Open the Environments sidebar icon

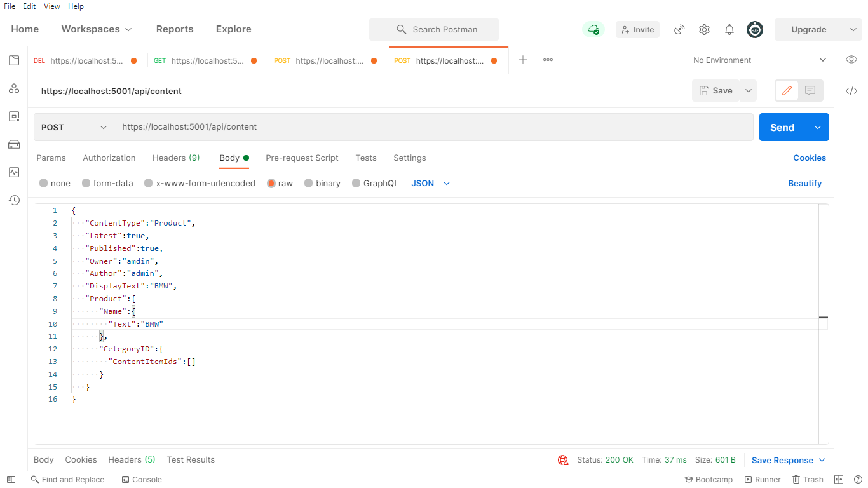coord(14,116)
